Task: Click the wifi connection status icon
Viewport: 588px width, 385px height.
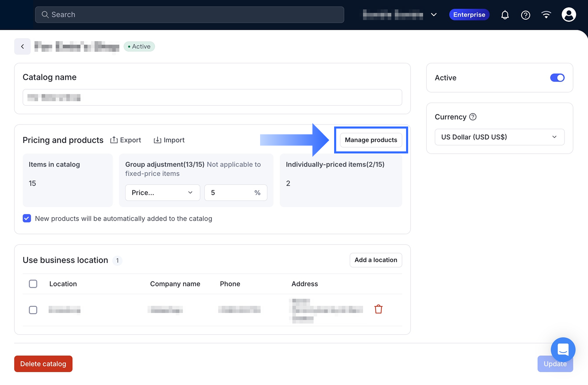Action: 546,15
